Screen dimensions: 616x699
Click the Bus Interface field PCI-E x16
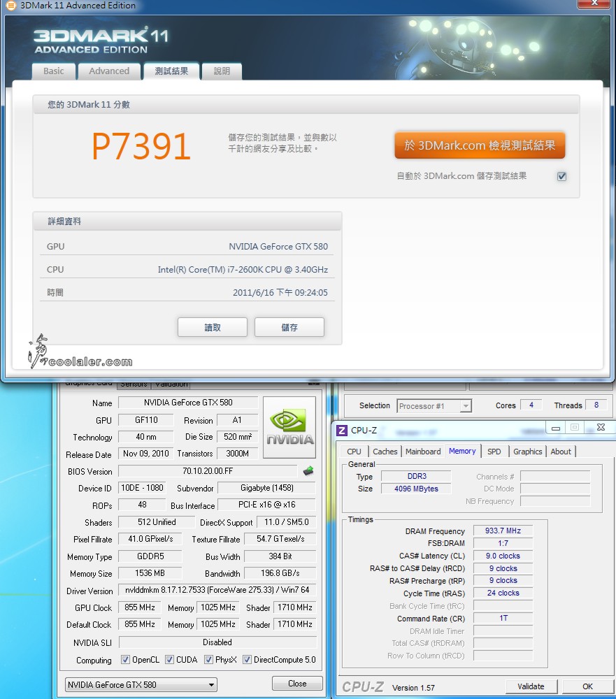tap(266, 505)
